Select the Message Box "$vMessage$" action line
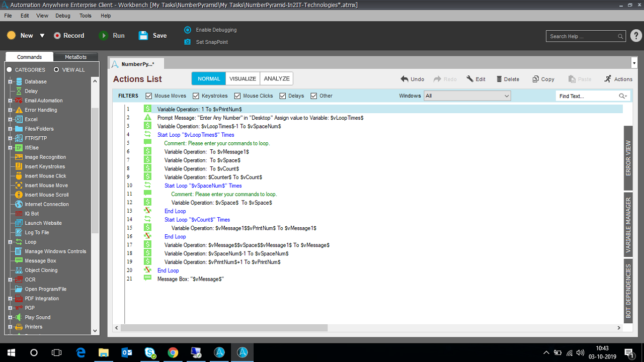The width and height of the screenshot is (644, 362). click(x=190, y=279)
